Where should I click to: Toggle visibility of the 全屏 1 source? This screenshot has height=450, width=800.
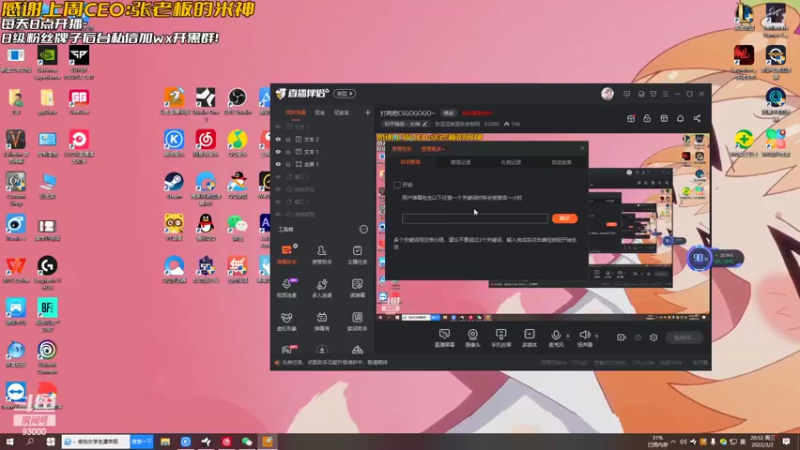click(x=278, y=164)
